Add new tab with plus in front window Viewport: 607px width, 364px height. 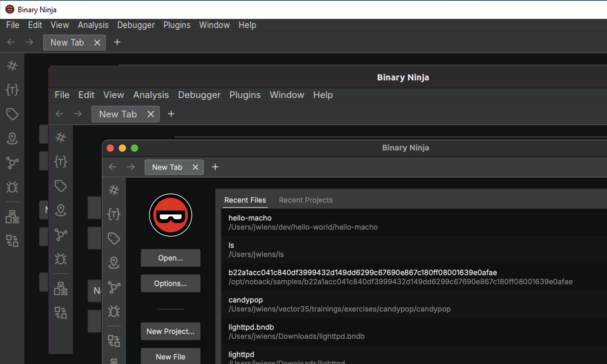click(x=215, y=167)
